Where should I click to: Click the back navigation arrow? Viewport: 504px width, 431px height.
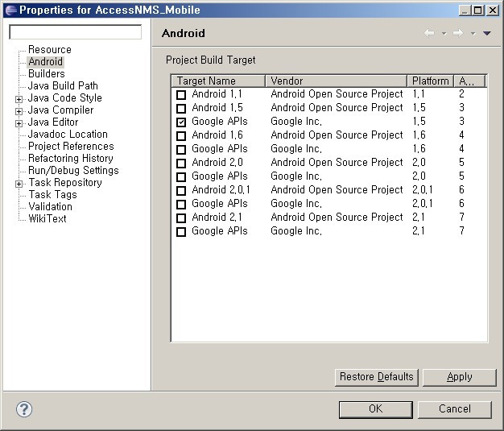[429, 33]
